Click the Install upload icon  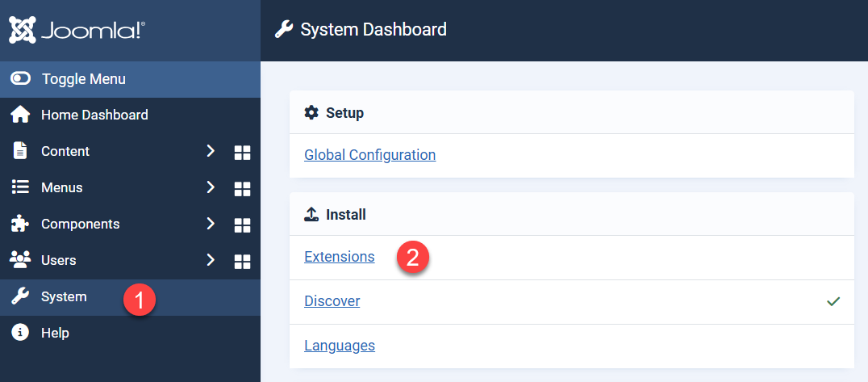(311, 214)
